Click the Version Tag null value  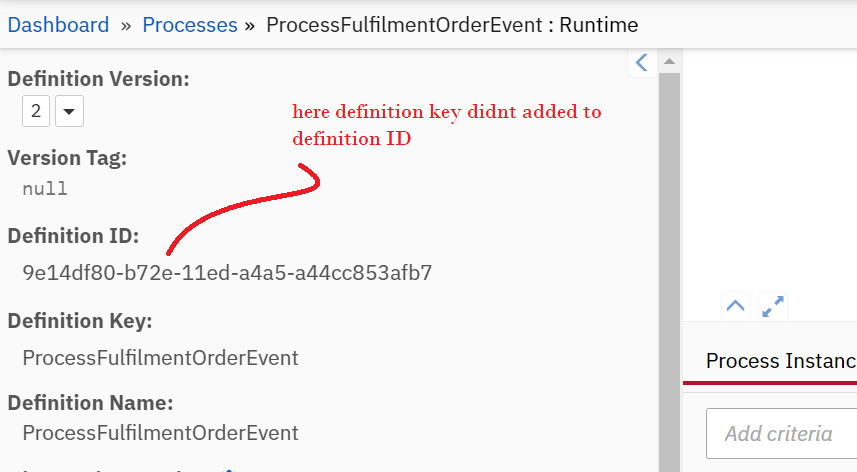45,189
